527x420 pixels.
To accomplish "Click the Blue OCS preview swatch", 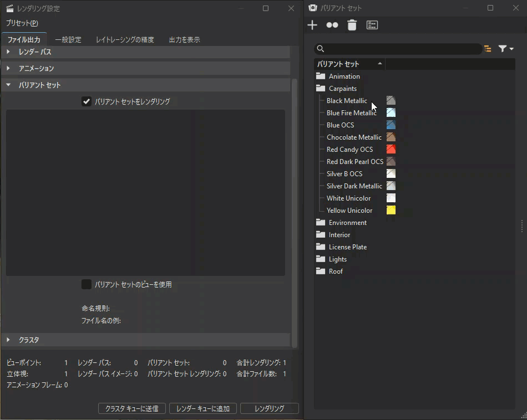I will click(x=391, y=125).
